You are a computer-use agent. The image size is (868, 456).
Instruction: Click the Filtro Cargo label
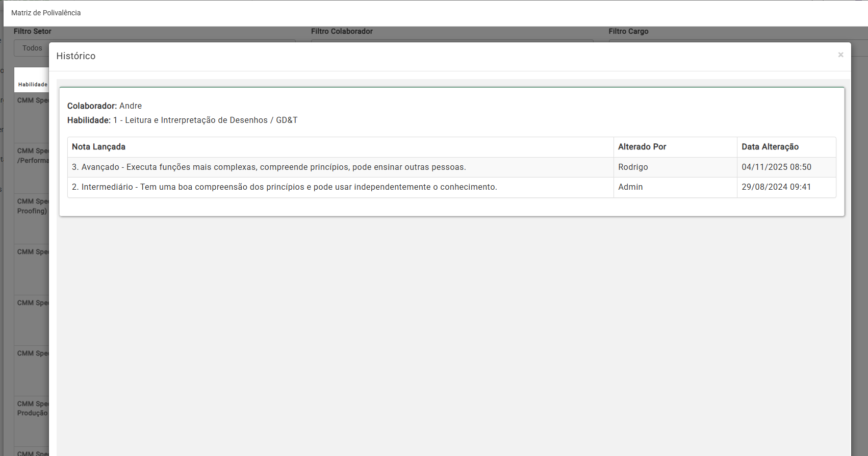click(x=628, y=32)
